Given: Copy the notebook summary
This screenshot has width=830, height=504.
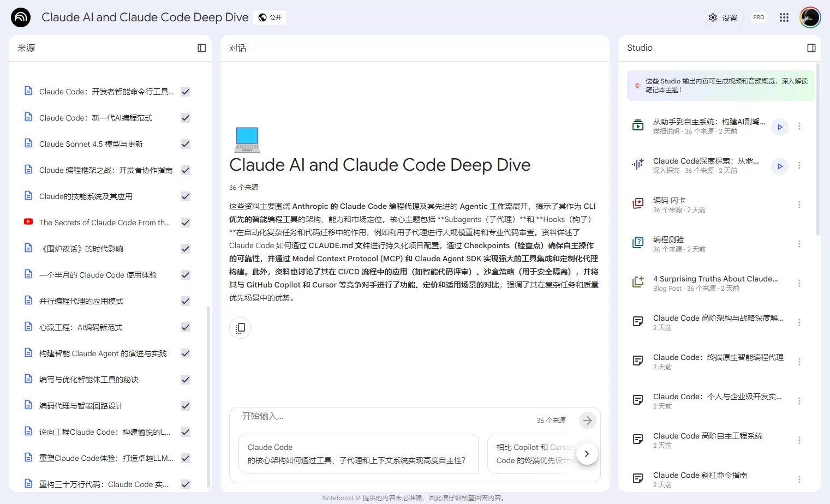Looking at the screenshot, I should (240, 328).
